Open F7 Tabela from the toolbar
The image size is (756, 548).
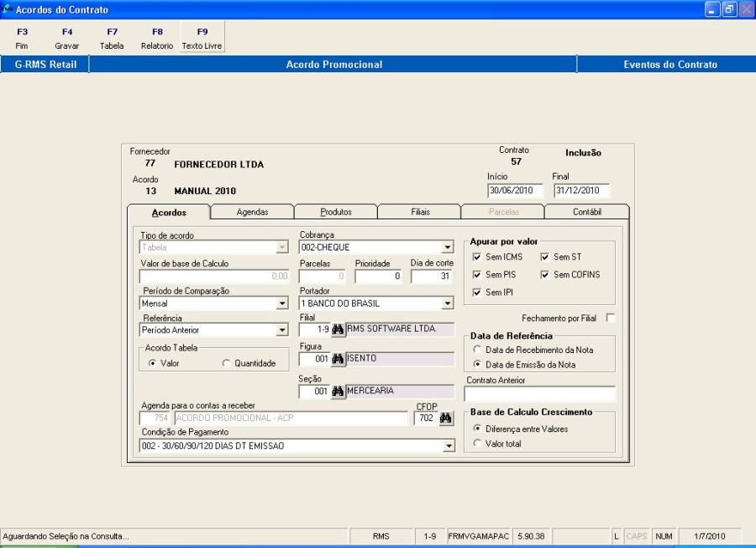point(112,38)
